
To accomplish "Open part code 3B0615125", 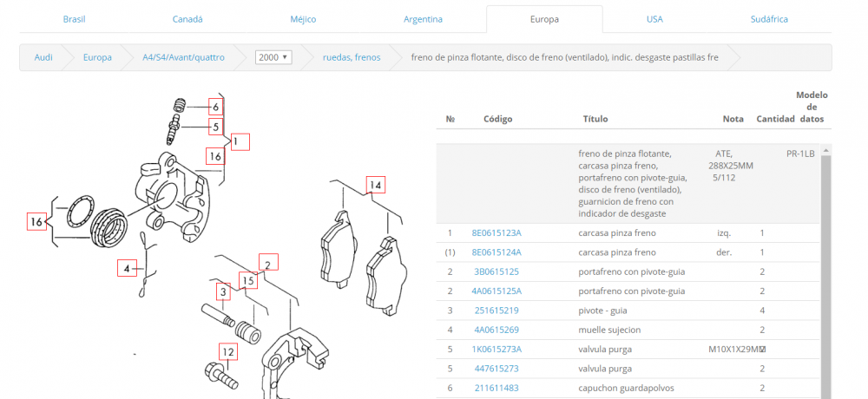I will (496, 271).
